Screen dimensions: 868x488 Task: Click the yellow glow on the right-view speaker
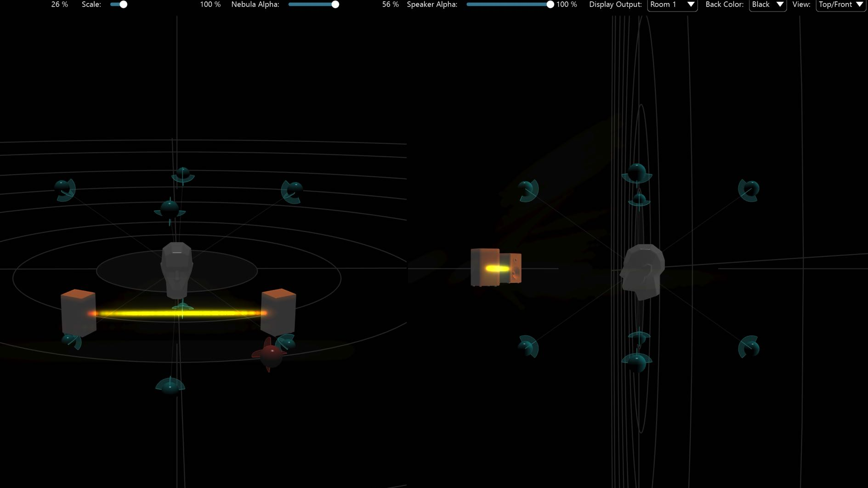(498, 268)
